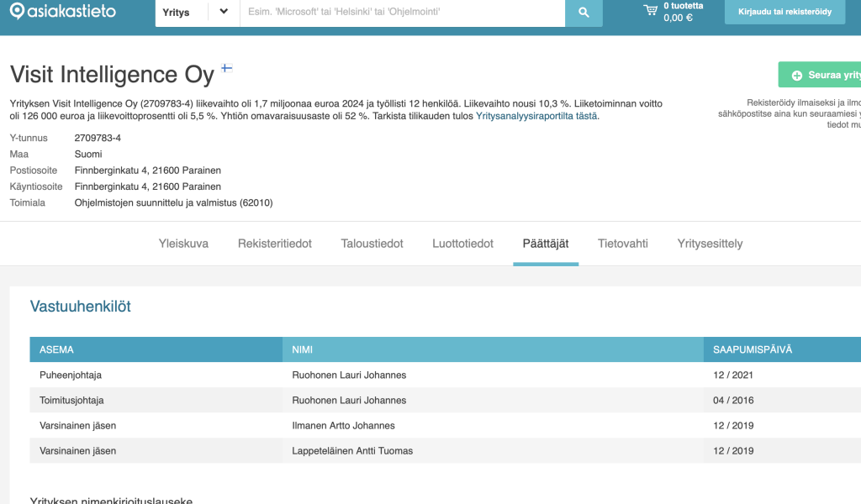The width and height of the screenshot is (861, 504).
Task: Click Ruohonen Lauri Johannes in Toimitusjohtaja row
Action: coord(349,401)
